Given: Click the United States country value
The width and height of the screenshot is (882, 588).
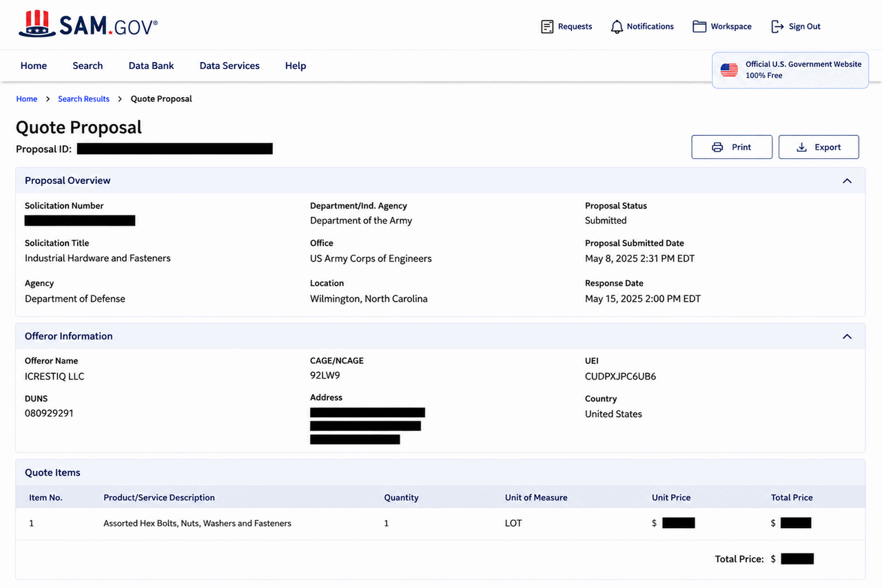Looking at the screenshot, I should click(x=613, y=414).
